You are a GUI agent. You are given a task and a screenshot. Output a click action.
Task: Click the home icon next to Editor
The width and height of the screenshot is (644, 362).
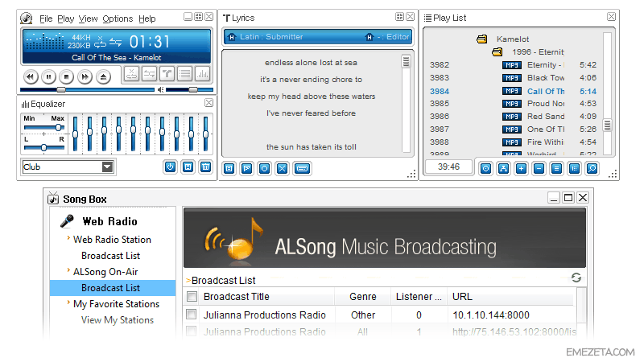click(x=369, y=37)
